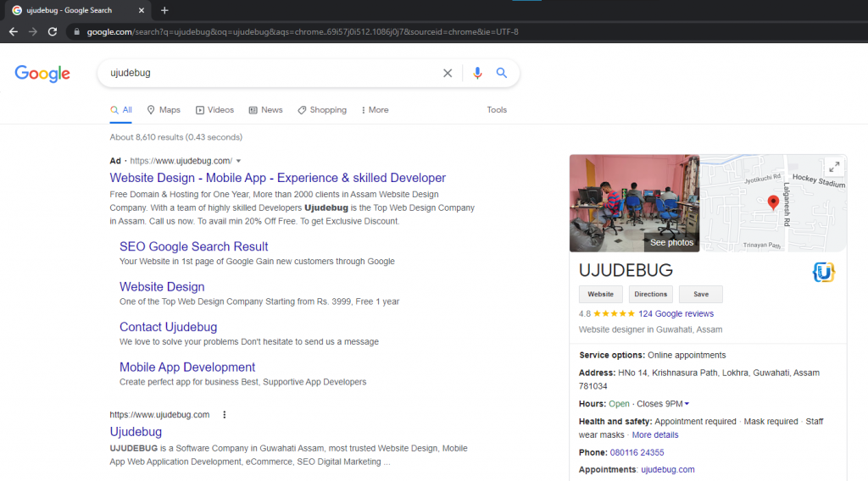Close the ujudebug Google Search tab
The image size is (868, 481).
pyautogui.click(x=142, y=10)
